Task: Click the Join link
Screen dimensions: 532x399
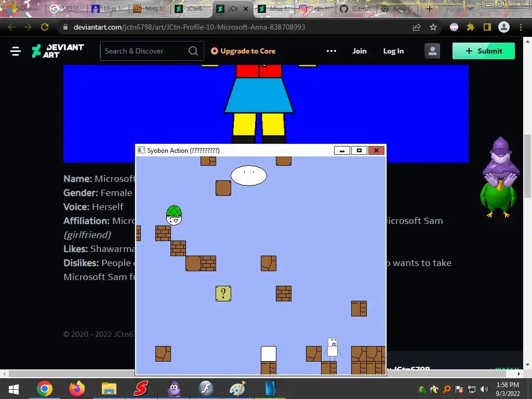Action: pyautogui.click(x=360, y=51)
